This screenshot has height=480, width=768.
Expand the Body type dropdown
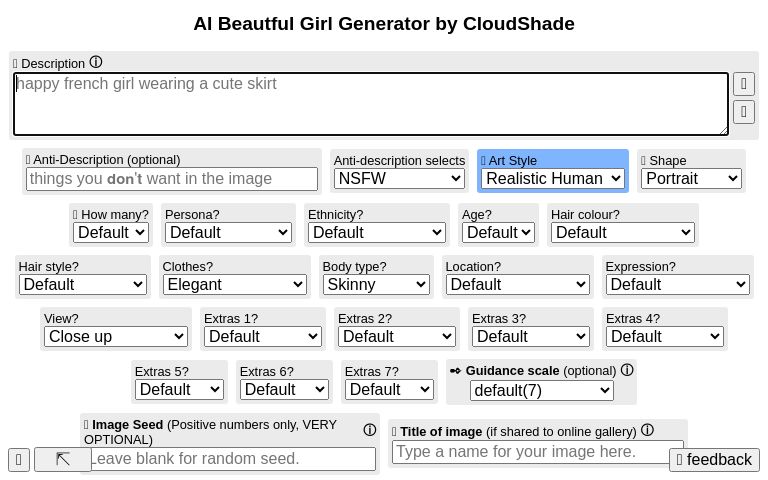coord(376,284)
